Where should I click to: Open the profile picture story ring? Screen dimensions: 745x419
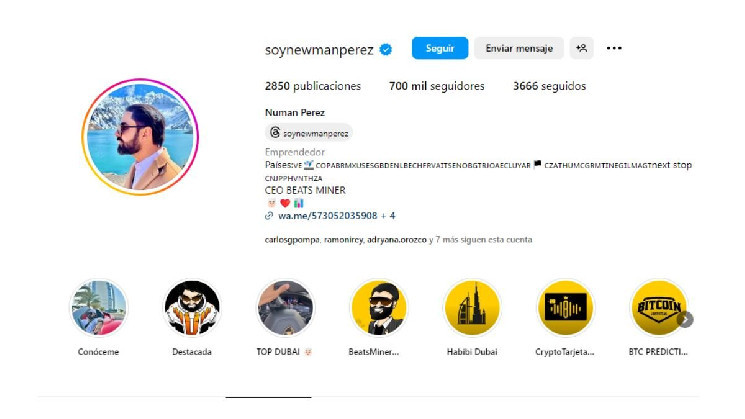click(x=140, y=137)
